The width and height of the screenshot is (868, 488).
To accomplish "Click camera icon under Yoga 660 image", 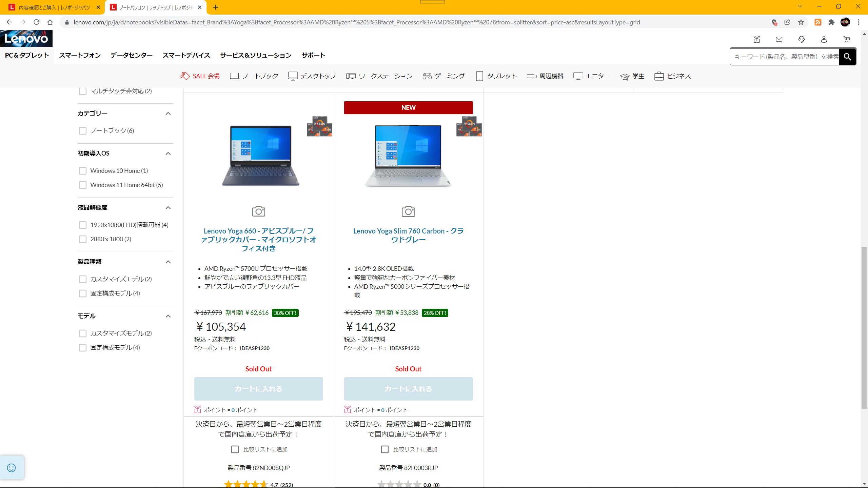I will [x=259, y=211].
